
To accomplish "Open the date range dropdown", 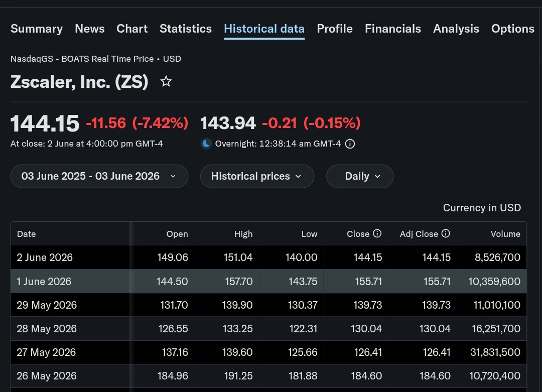I will tap(99, 176).
